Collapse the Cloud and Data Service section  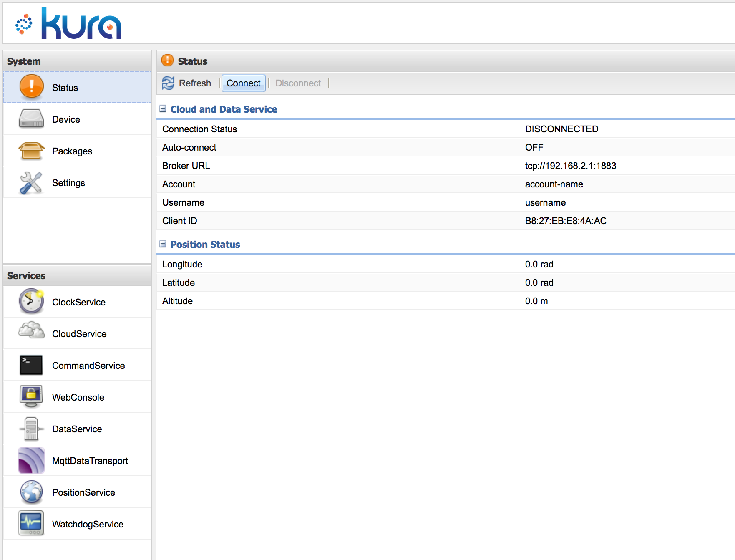point(163,109)
